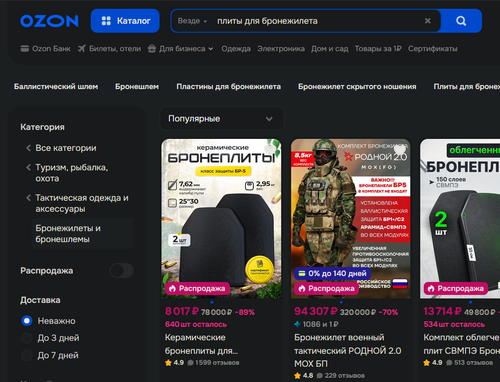The height and width of the screenshot is (382, 500).
Task: Click the 13 714 ₽ price
Action: pyautogui.click(x=443, y=311)
